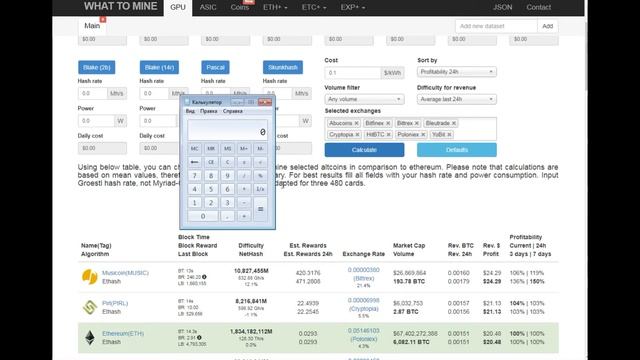Open Difficulty for revenue dropdown
640x360 pixels.
(457, 99)
